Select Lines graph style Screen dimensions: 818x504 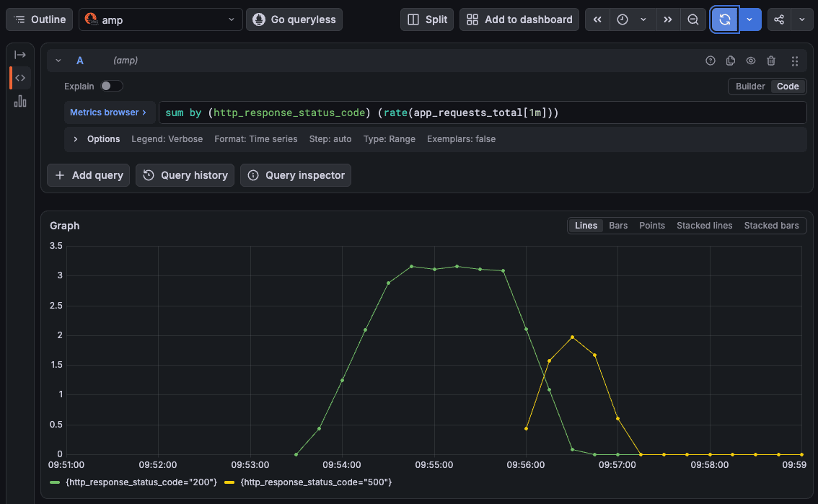tap(585, 226)
